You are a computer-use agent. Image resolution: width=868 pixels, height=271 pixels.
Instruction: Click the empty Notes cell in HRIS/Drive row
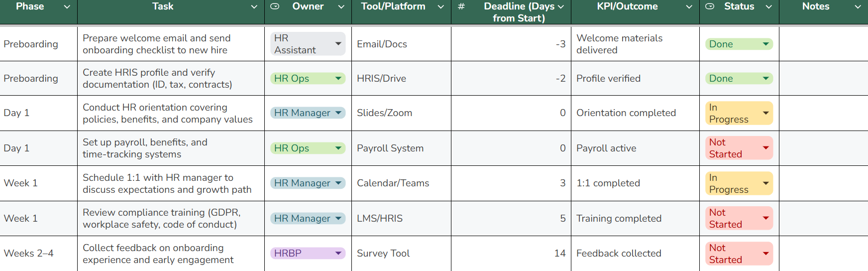[x=823, y=78]
